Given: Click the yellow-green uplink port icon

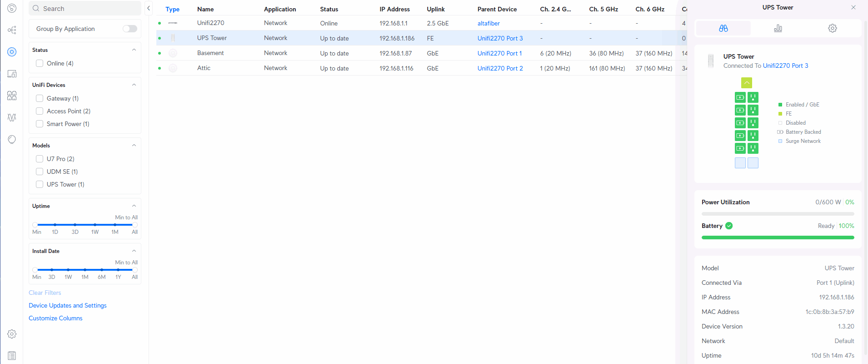Looking at the screenshot, I should coord(746,83).
